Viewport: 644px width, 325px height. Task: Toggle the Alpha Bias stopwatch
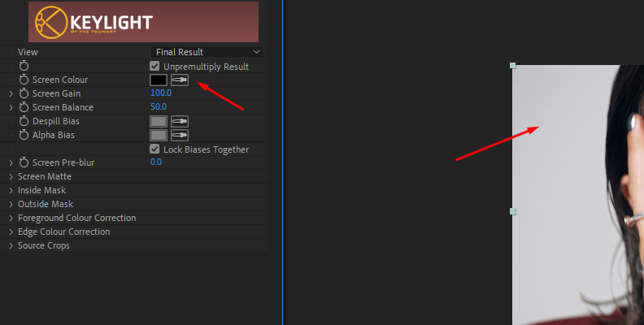[x=24, y=135]
